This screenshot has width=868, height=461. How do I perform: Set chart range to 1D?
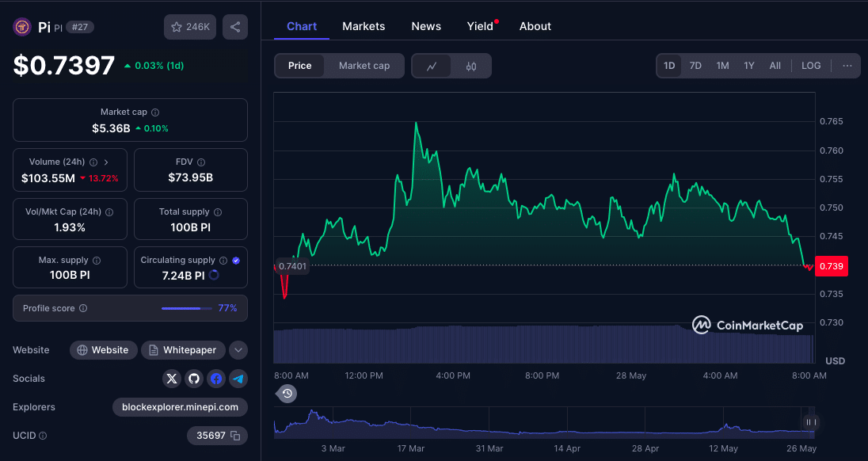[x=669, y=65]
